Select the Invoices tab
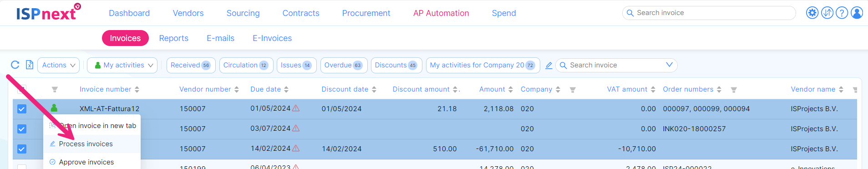Image resolution: width=868 pixels, height=169 pixels. (x=125, y=38)
